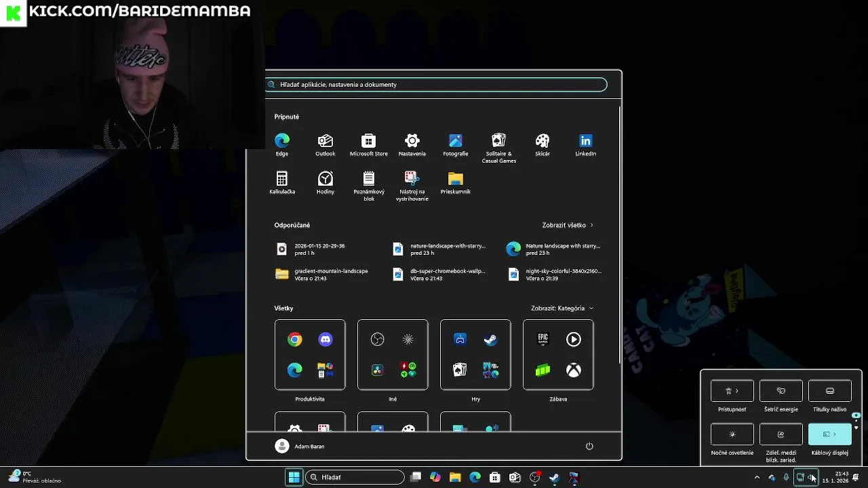Go to next quick settings page arrow

(856, 428)
